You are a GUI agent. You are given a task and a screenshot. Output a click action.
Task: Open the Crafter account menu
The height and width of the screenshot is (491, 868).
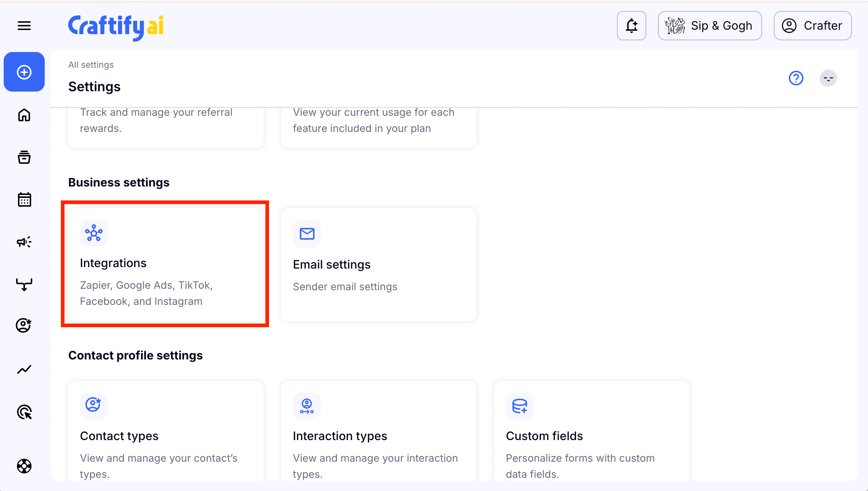tap(812, 26)
